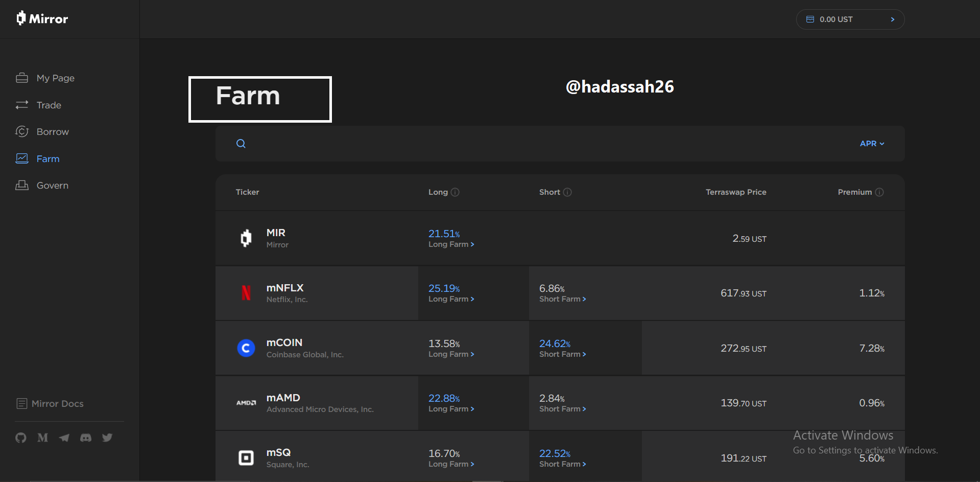Viewport: 980px width, 482px height.
Task: Select the mSQ ticker name
Action: (279, 452)
